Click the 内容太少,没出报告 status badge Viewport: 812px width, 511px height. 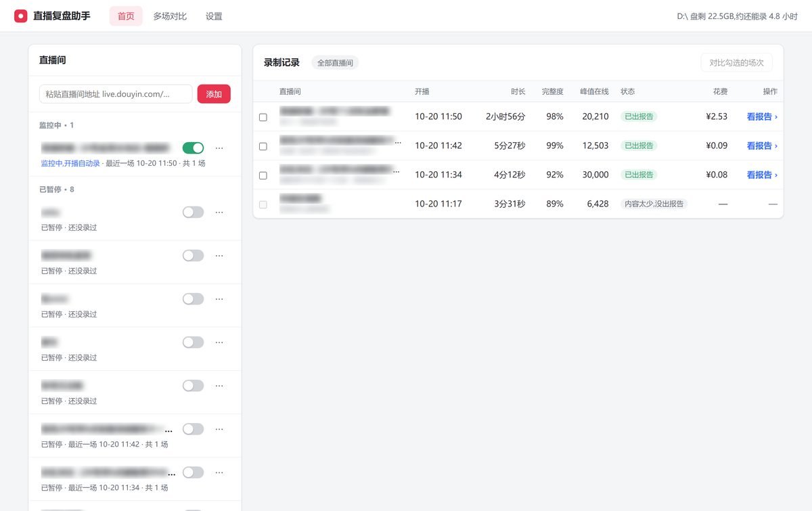coord(654,204)
